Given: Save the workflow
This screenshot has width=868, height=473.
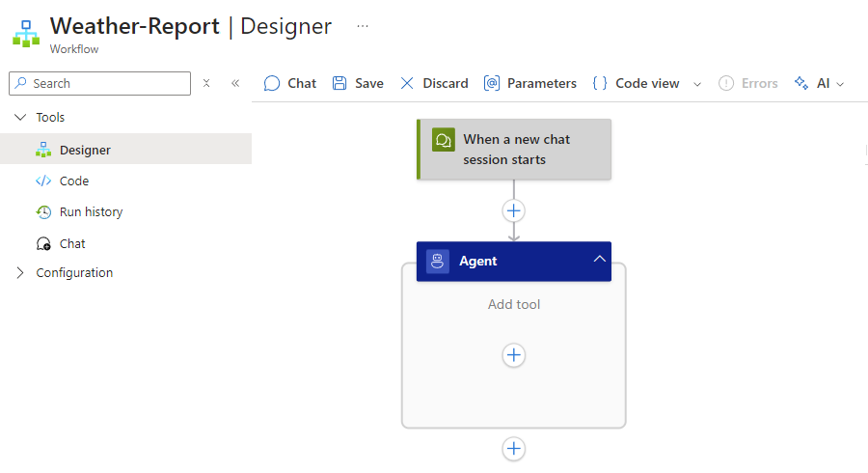Looking at the screenshot, I should (x=358, y=84).
